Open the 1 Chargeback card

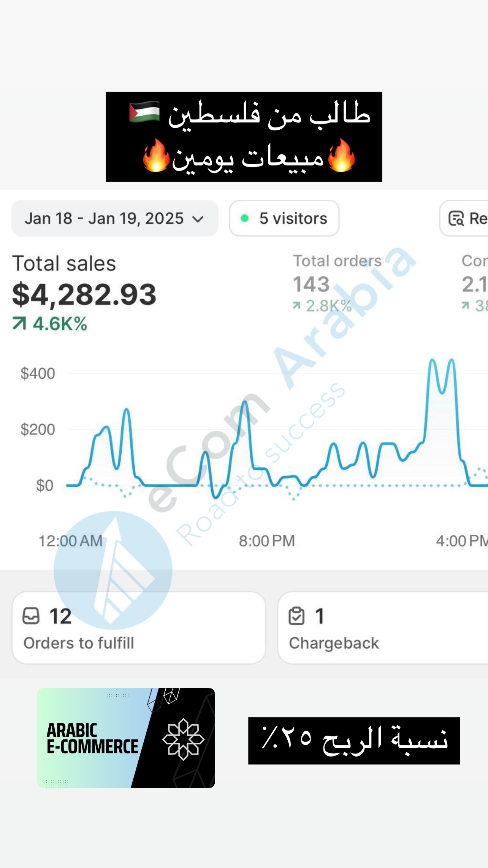(x=382, y=628)
